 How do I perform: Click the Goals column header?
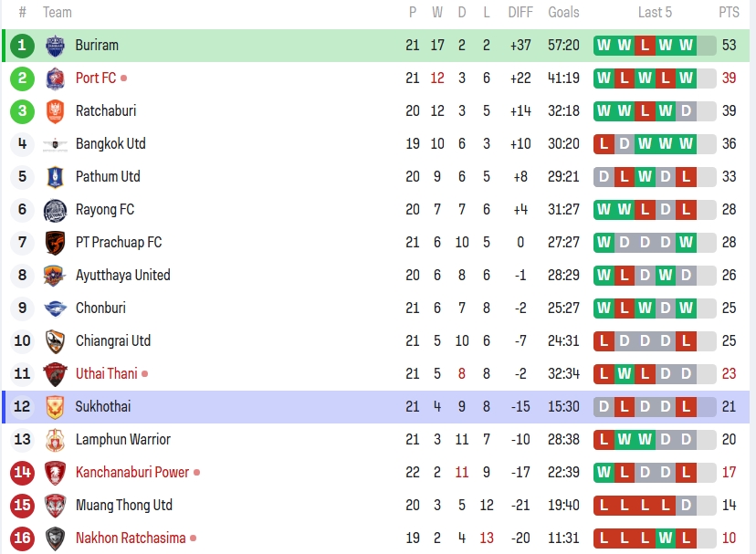[x=563, y=13]
